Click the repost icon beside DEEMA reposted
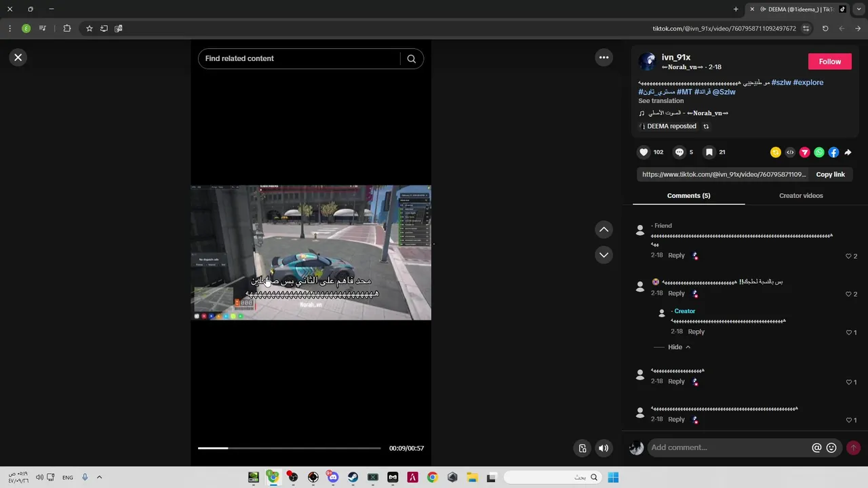 [x=706, y=127]
